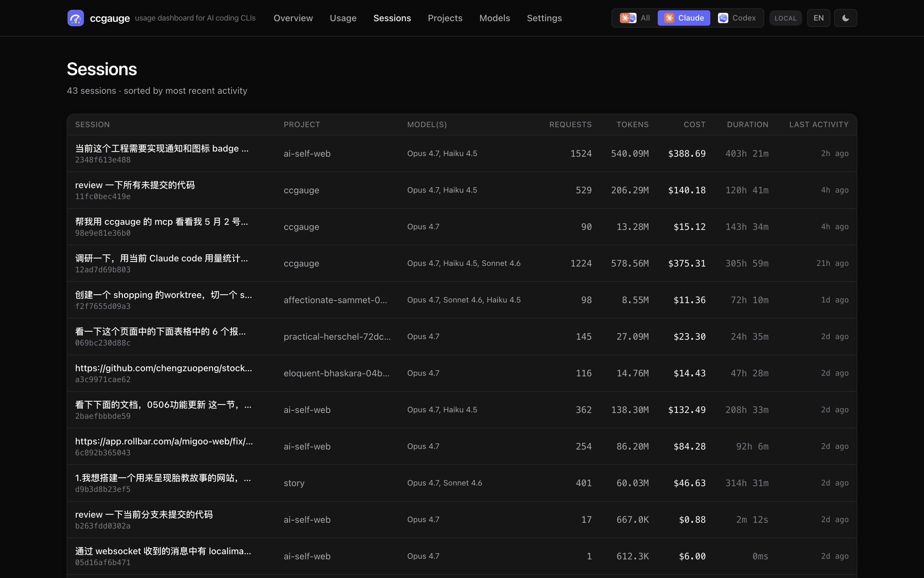This screenshot has height=578, width=924.
Task: Open session 'review 一下所有未提交的代码'
Action: tap(462, 190)
